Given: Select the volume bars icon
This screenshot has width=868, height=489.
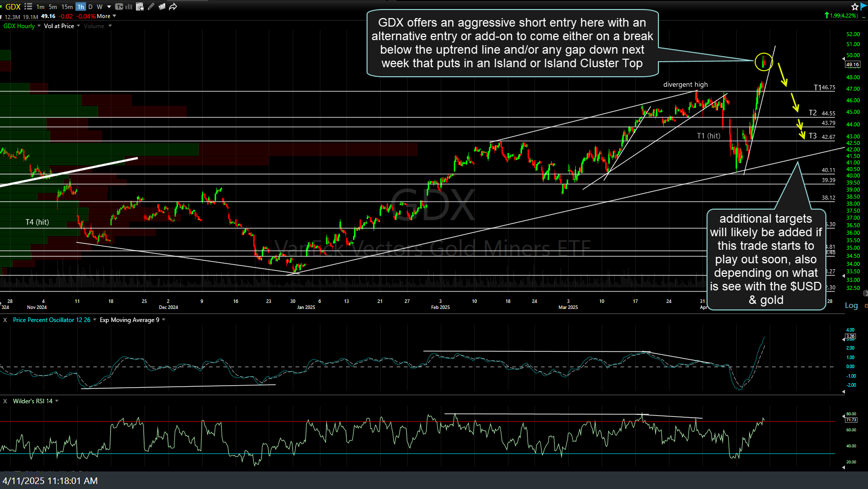Looking at the screenshot, I should [128, 7].
